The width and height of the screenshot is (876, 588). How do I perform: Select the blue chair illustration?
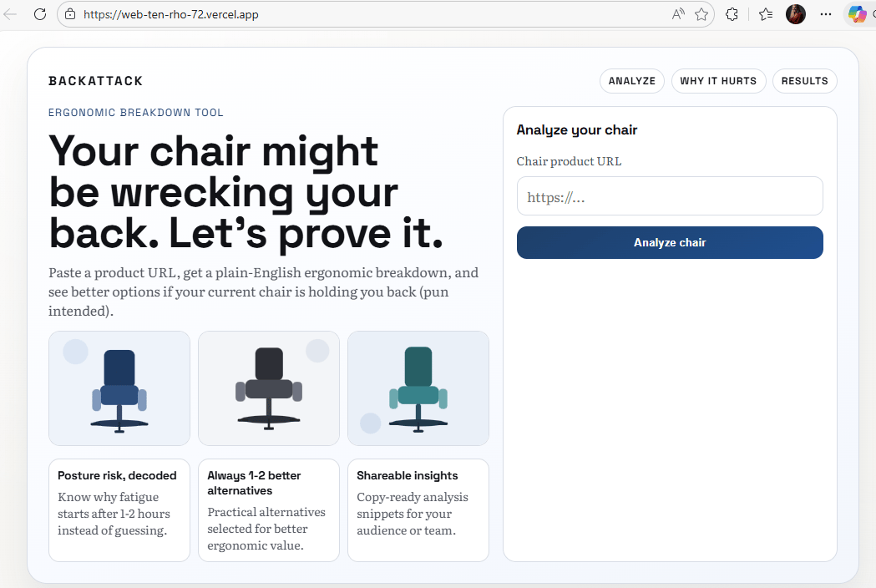coord(119,388)
